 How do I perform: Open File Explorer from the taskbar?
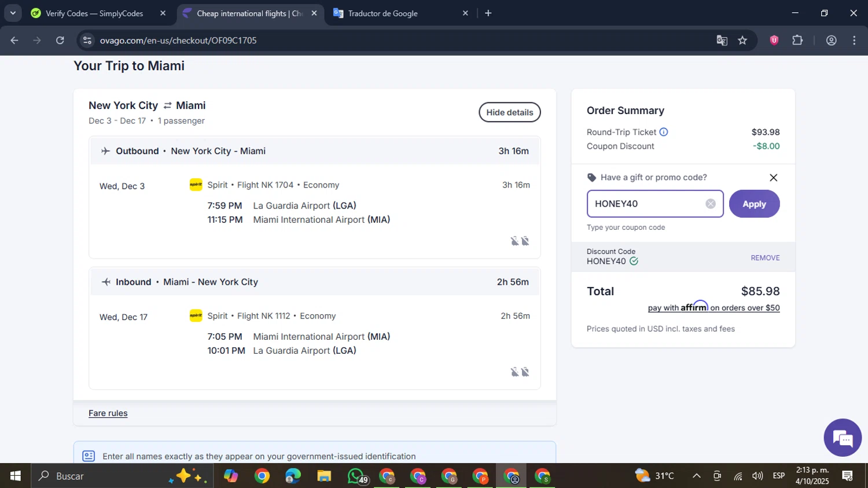coord(324,476)
